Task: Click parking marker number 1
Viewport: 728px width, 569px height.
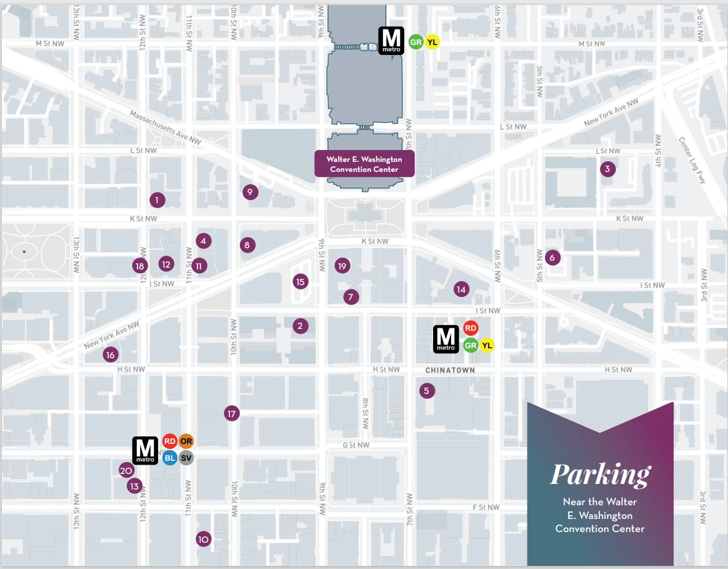Action: 157,200
